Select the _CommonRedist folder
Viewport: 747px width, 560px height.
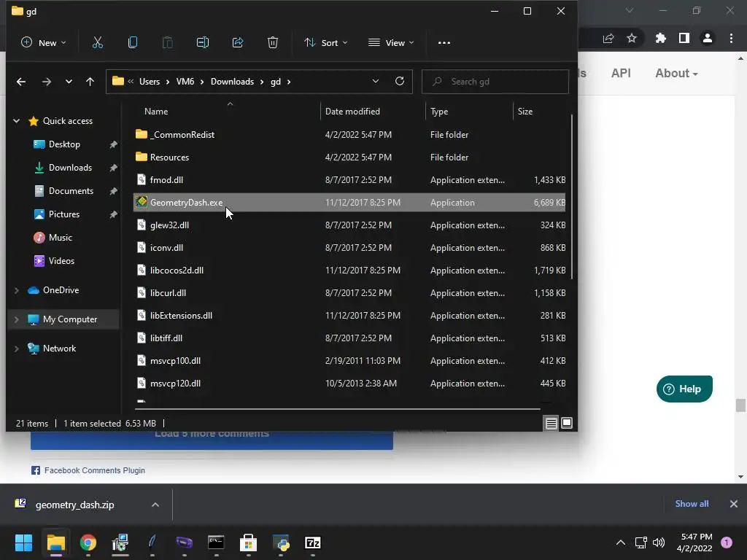pyautogui.click(x=349, y=135)
